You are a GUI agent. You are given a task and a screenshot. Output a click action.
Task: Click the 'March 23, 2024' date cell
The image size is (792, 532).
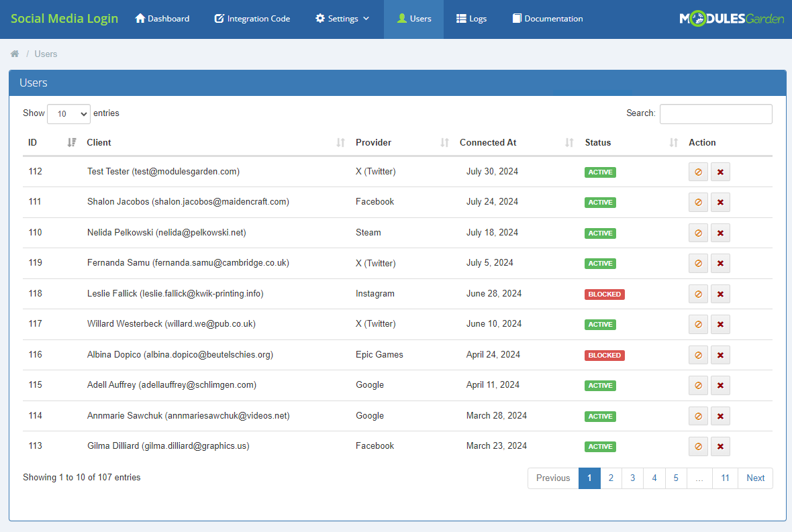[497, 446]
